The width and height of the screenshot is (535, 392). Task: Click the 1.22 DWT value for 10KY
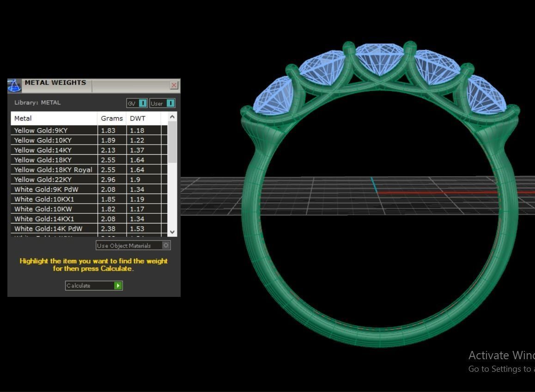pyautogui.click(x=137, y=140)
